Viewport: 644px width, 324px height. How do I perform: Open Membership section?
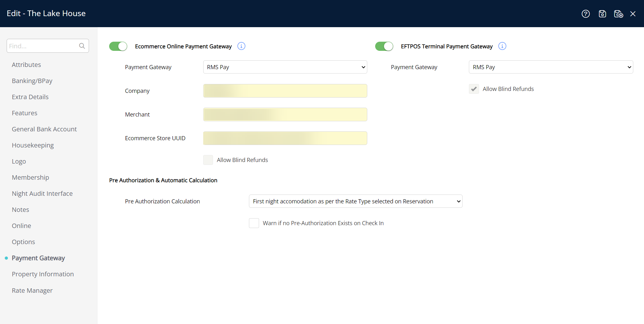pyautogui.click(x=31, y=177)
